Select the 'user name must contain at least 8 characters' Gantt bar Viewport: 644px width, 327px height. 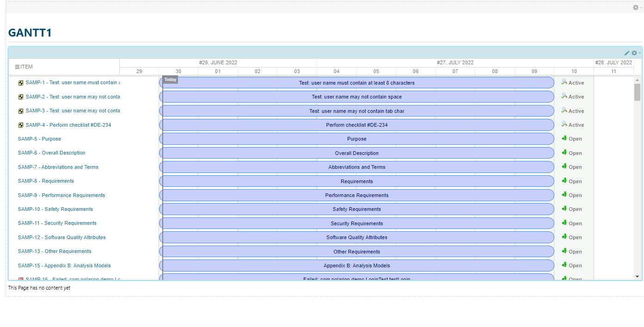coord(356,83)
